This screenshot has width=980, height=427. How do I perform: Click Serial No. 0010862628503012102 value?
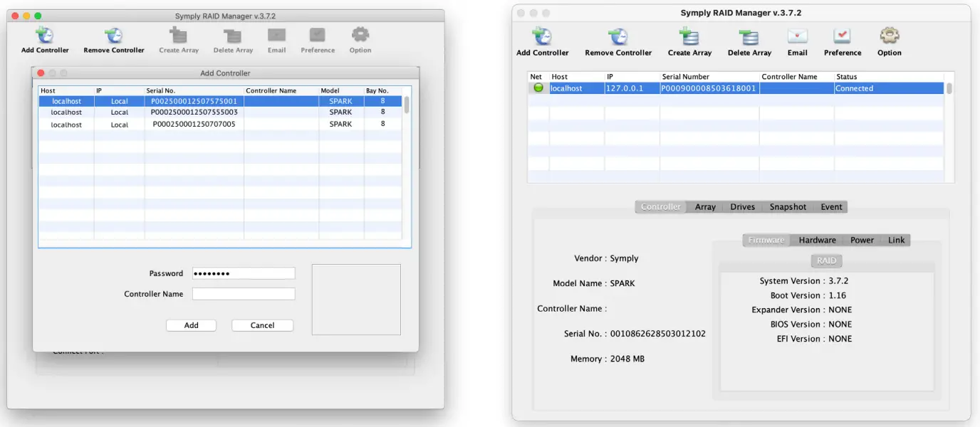(x=658, y=334)
